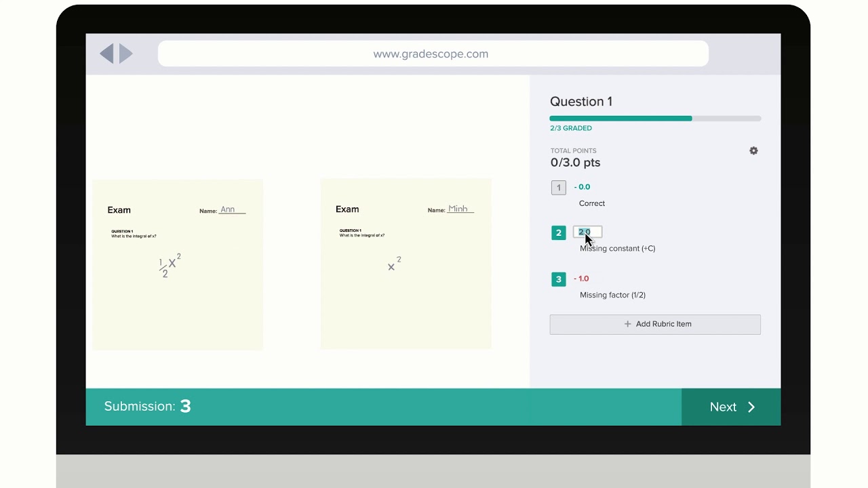
Task: Click the Question 1 heading
Action: (581, 102)
